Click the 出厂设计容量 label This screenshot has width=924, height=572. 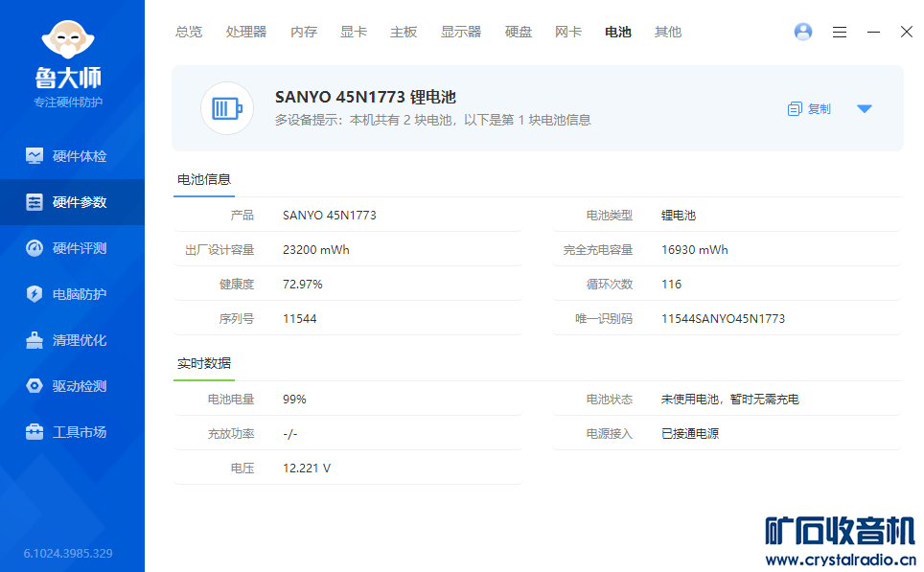219,250
